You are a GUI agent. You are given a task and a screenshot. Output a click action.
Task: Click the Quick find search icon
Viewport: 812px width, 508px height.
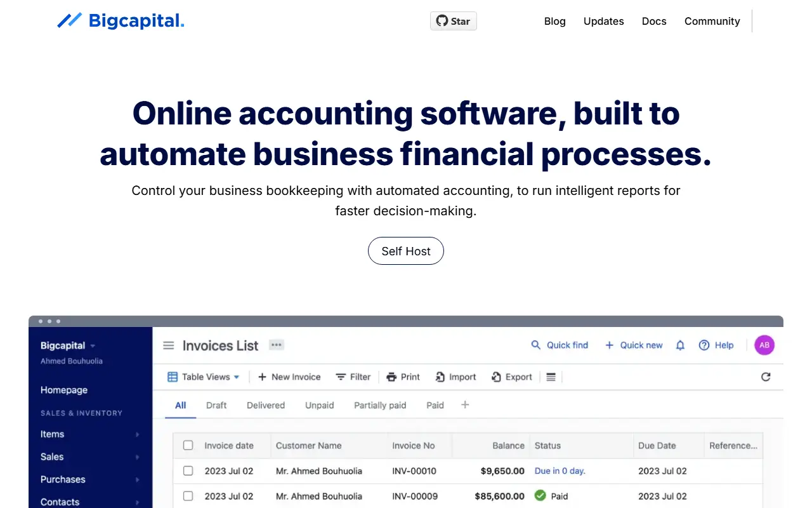(x=536, y=345)
